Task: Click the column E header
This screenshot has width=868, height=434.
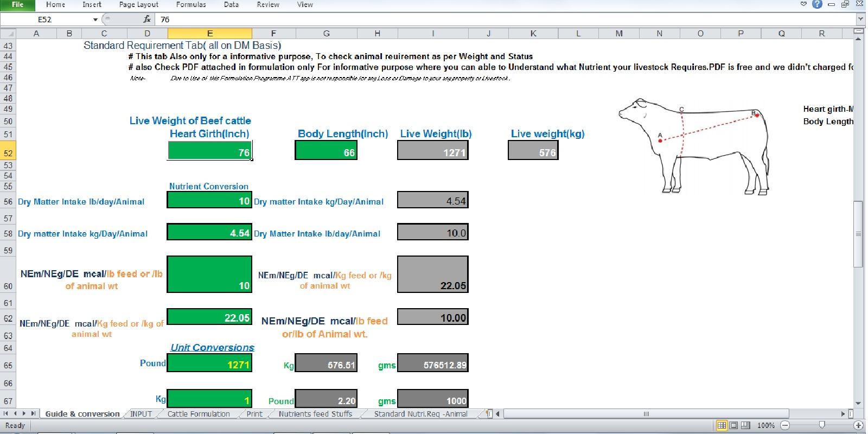Action: click(x=210, y=34)
